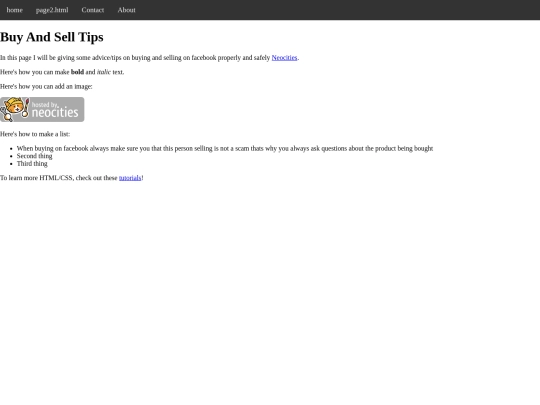
Task: Open the About nav item
Action: (x=126, y=10)
